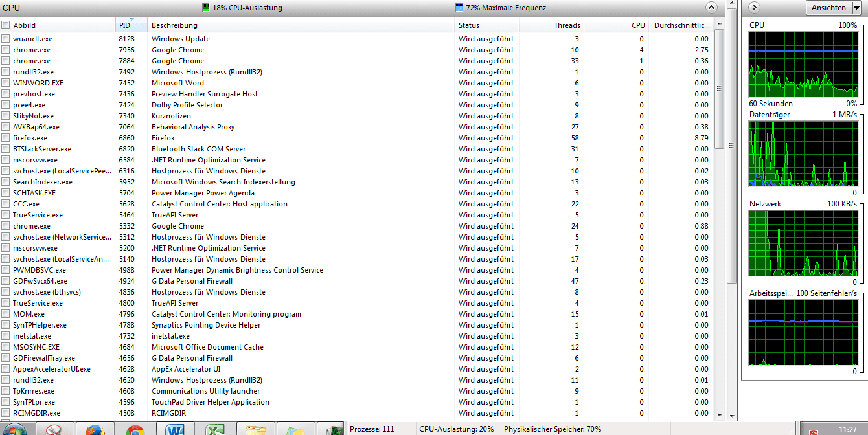Sort by the Threads column header
Viewport: 868px width, 435px height.
coord(552,25)
